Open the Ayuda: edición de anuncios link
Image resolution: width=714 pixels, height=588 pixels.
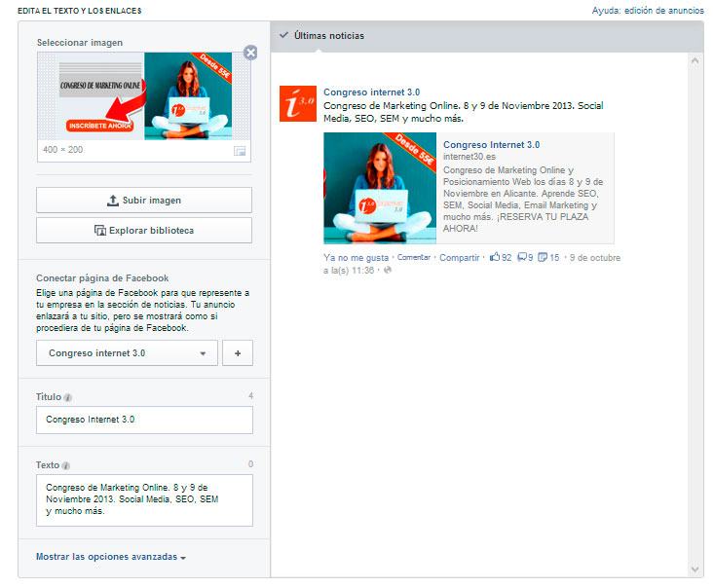tap(648, 11)
